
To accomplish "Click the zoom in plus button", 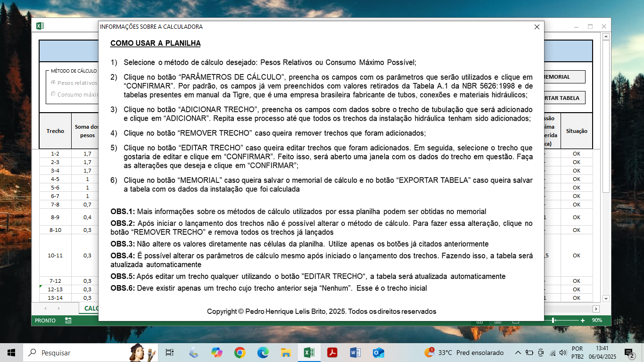I will click(583, 321).
